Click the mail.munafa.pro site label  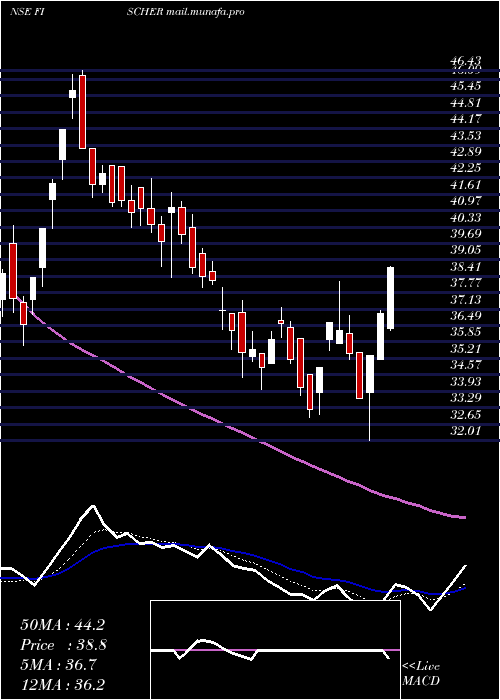205,12
